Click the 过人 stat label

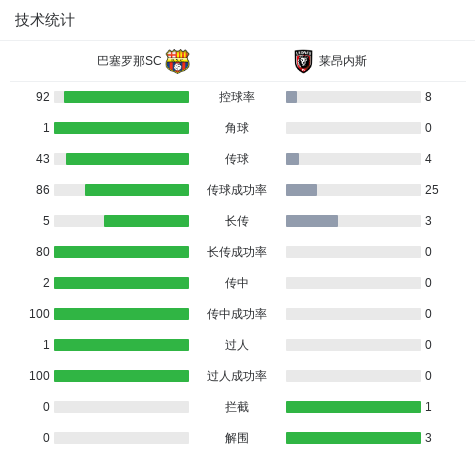(x=237, y=345)
